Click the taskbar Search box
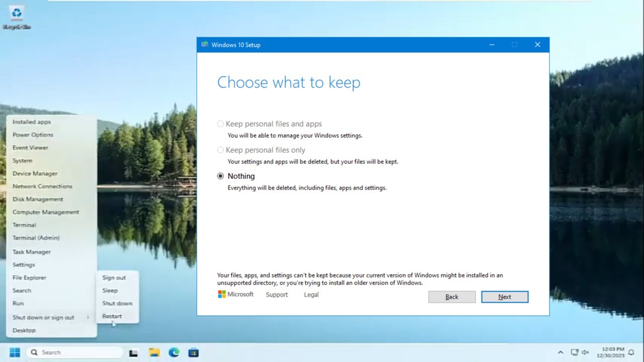This screenshot has height=362, width=644. (x=74, y=352)
